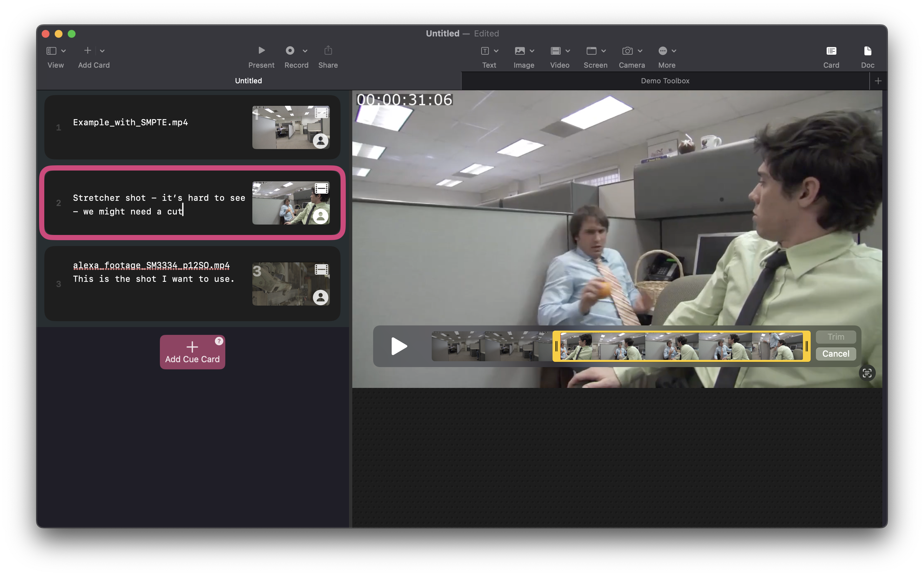924x576 pixels.
Task: Click the Image tool icon
Action: (520, 51)
